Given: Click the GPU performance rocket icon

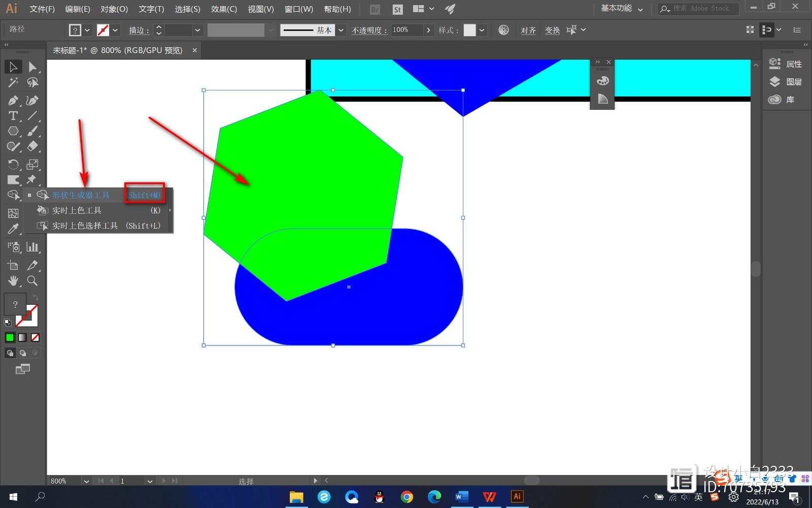Looking at the screenshot, I should pyautogui.click(x=450, y=9).
